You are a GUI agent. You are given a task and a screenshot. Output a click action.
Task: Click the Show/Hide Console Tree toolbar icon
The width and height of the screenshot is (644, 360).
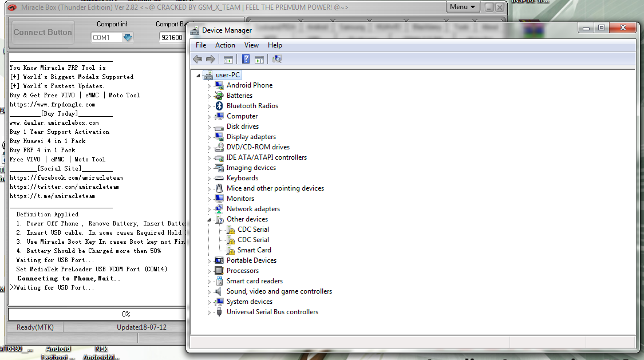coord(228,60)
